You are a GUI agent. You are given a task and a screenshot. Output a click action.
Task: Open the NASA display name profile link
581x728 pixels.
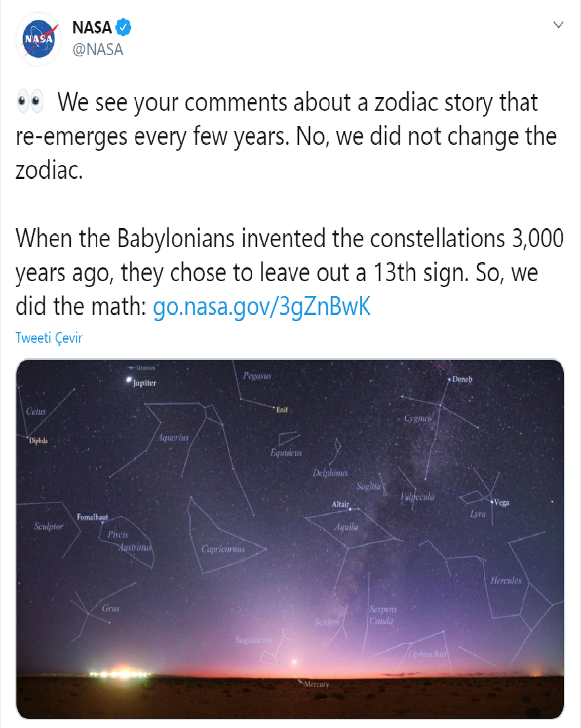92,28
